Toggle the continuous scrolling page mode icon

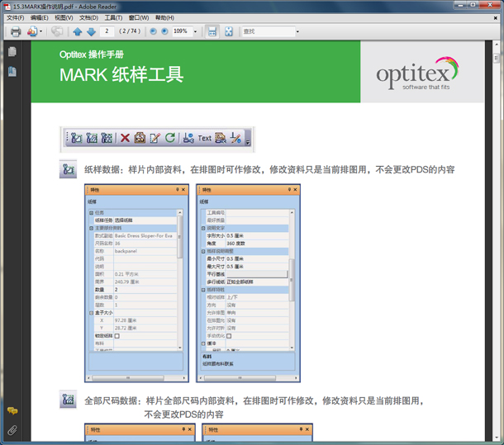coord(212,31)
